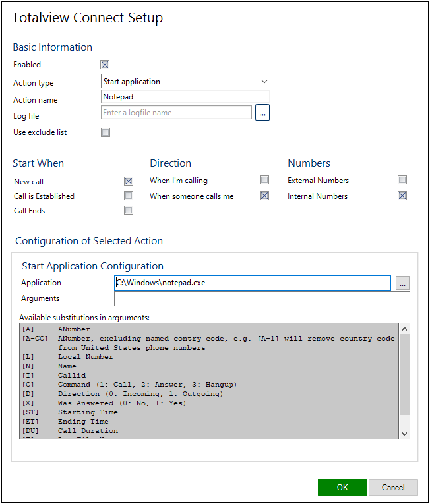This screenshot has width=430, height=504.
Task: Select the [D] Direction substitution line
Action: 122,394
